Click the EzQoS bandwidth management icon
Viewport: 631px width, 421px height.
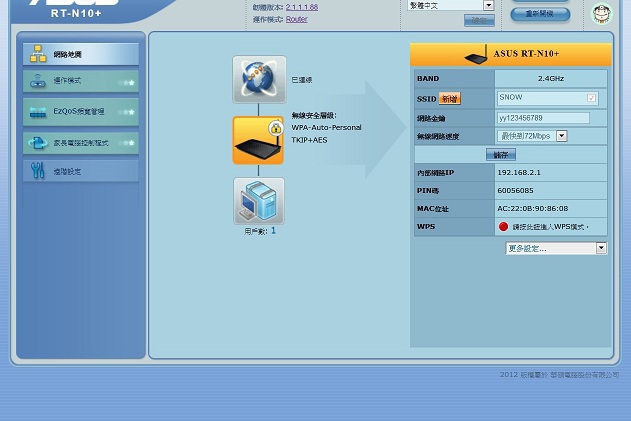point(38,112)
